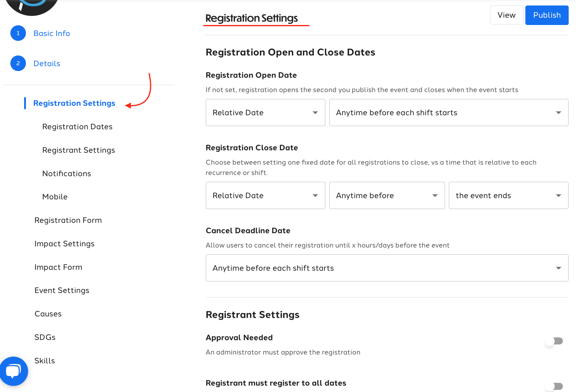Expand the event ends dropdown
576x392 pixels.
pos(509,195)
